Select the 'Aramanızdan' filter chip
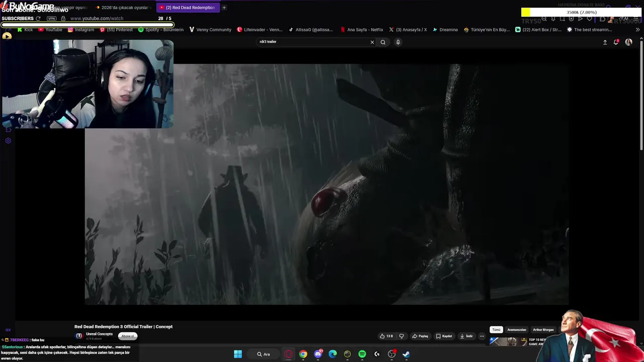This screenshot has width=644, height=362. 517,330
